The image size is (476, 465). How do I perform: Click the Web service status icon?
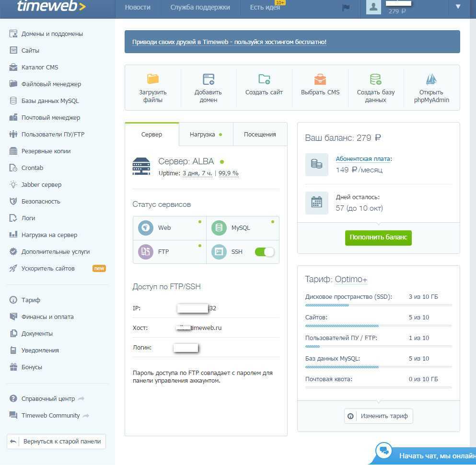[145, 227]
